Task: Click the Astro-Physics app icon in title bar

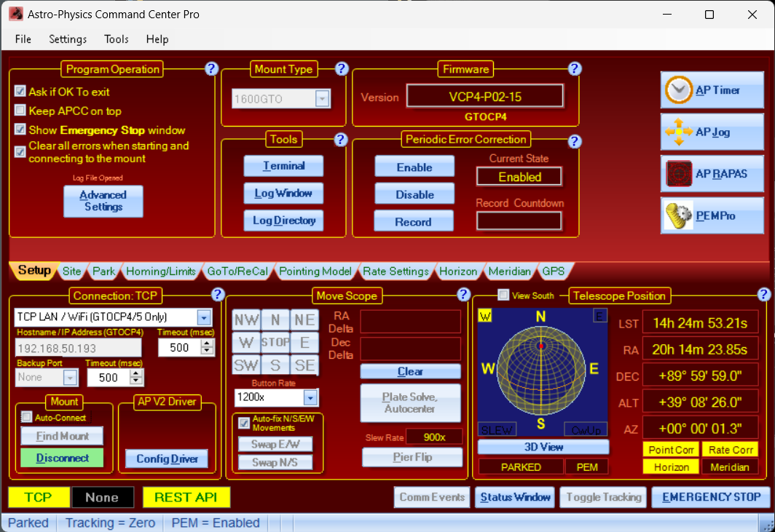Action: [x=16, y=14]
